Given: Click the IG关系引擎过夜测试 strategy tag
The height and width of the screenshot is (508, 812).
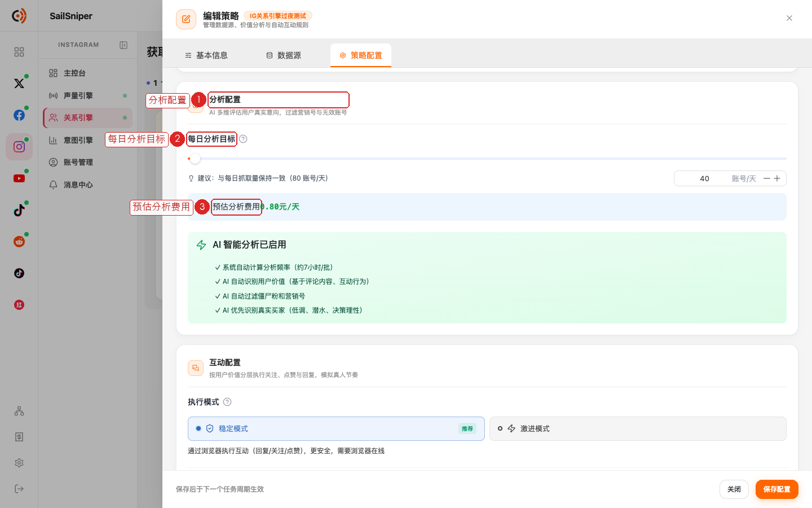Looking at the screenshot, I should (x=278, y=16).
